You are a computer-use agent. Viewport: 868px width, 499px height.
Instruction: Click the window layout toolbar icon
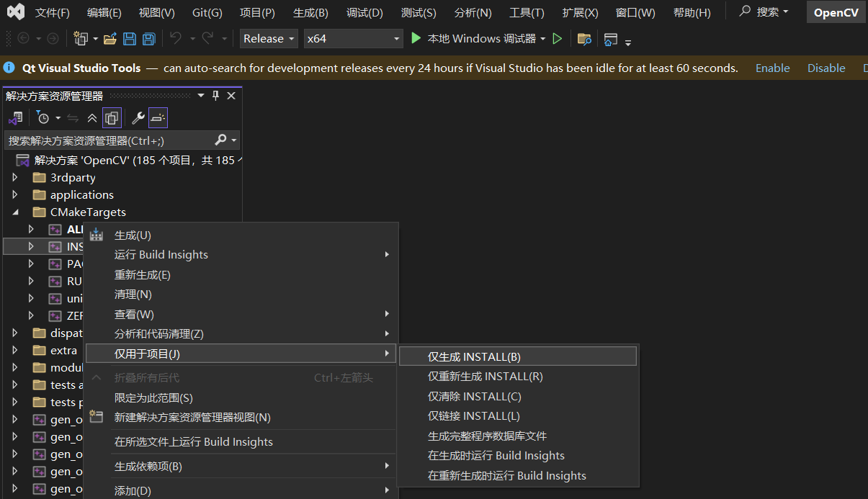click(611, 39)
